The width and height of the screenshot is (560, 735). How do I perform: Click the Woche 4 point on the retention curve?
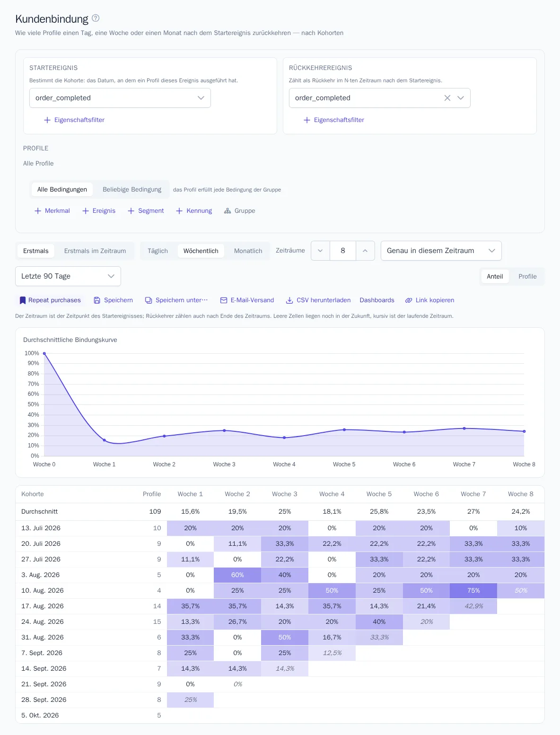coord(284,437)
